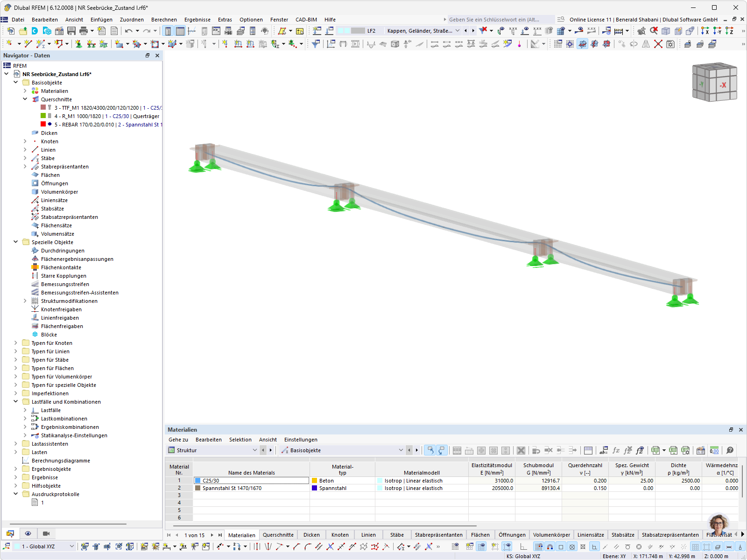
Task: Select the fx user-defined formula icon in Materialien toolbar
Action: click(x=615, y=450)
